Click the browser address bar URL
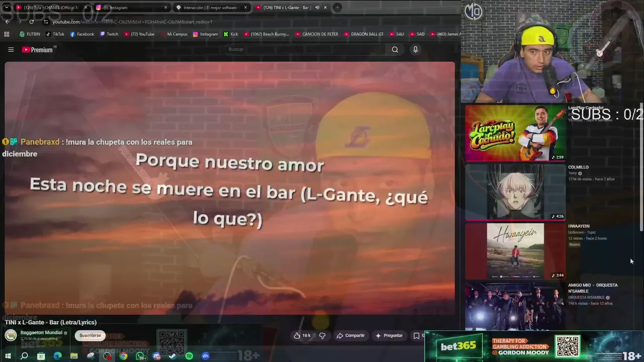Image resolution: width=644 pixels, height=362 pixels. (x=132, y=22)
